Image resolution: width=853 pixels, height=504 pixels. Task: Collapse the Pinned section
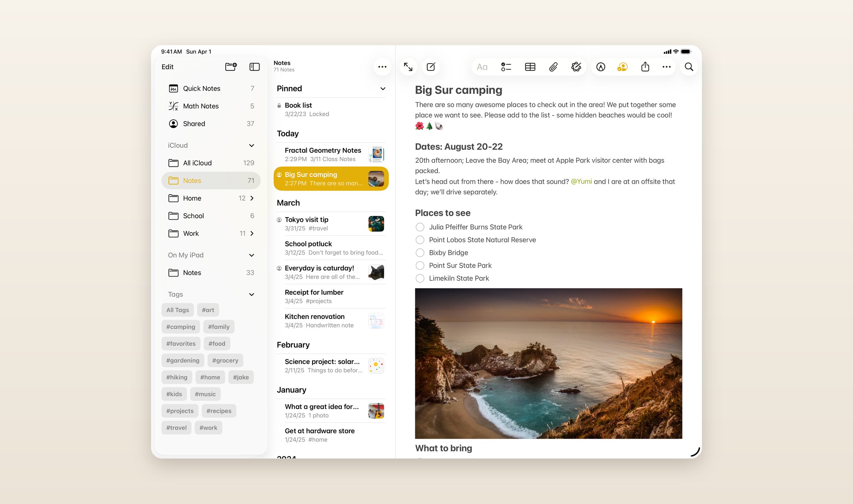pyautogui.click(x=383, y=89)
